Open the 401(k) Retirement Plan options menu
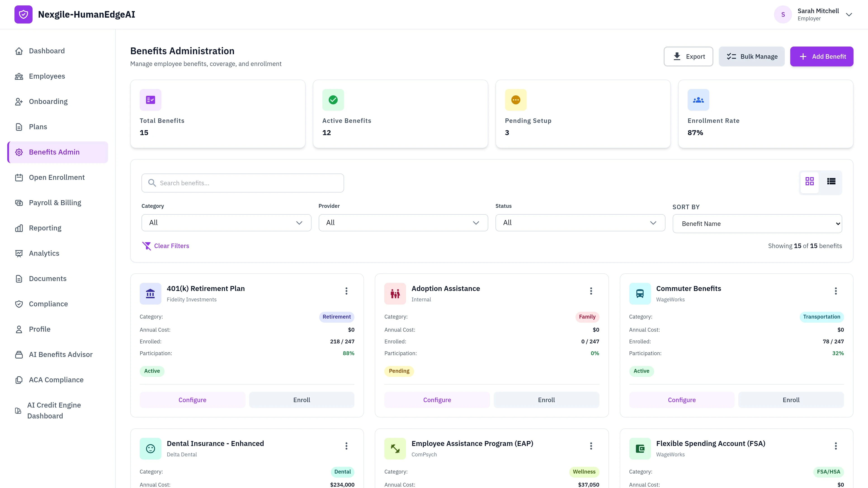 (x=346, y=291)
